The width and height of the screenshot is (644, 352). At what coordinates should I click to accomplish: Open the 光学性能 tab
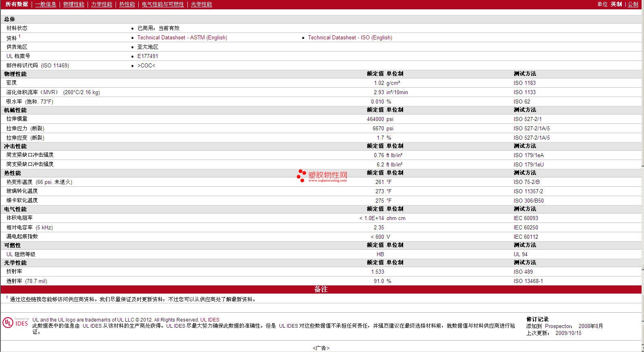pos(201,4)
